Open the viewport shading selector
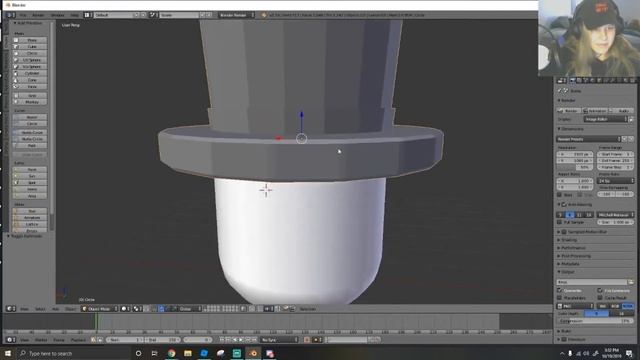Screen dimensions: 640x360 coord(126,309)
